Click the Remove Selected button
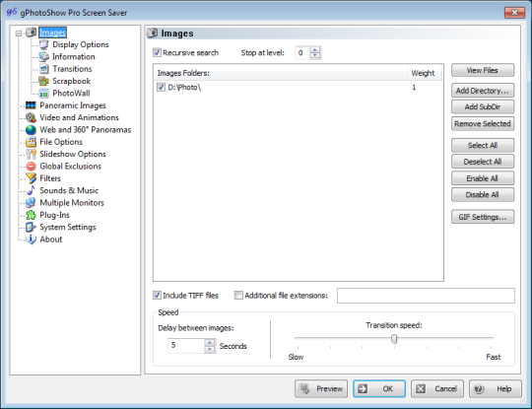Screen dimensions: 532x409 (483, 123)
